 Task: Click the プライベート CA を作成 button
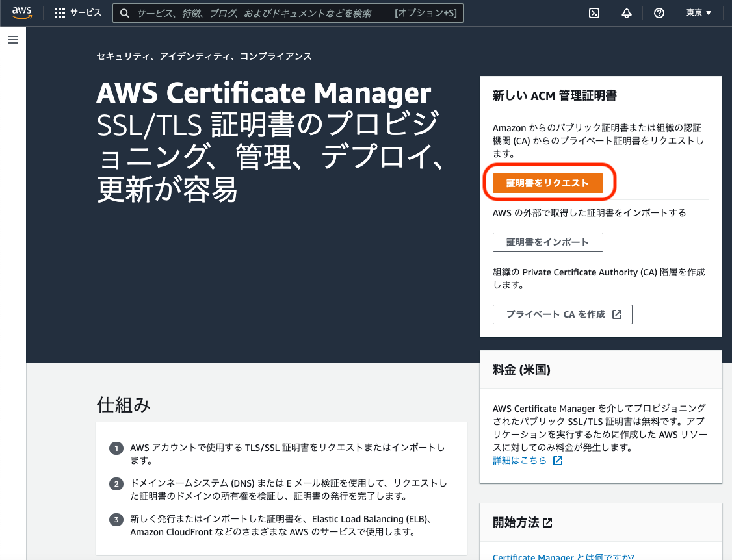point(562,314)
